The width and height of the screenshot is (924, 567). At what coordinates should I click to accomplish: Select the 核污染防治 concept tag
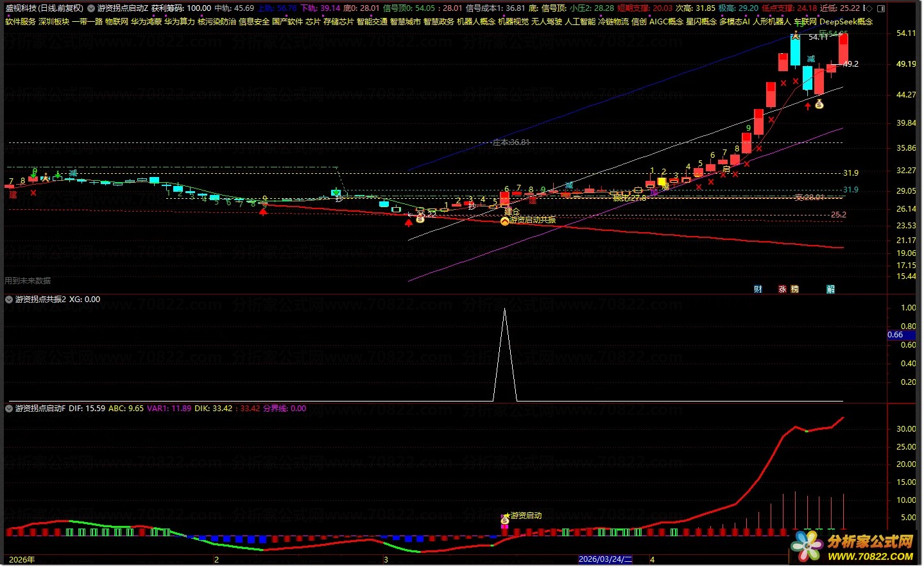217,21
